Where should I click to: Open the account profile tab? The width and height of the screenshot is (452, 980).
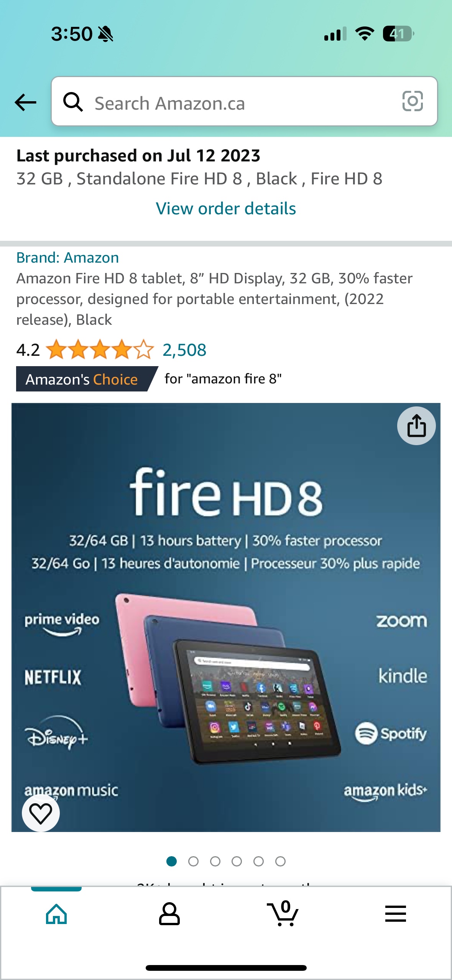tap(169, 914)
